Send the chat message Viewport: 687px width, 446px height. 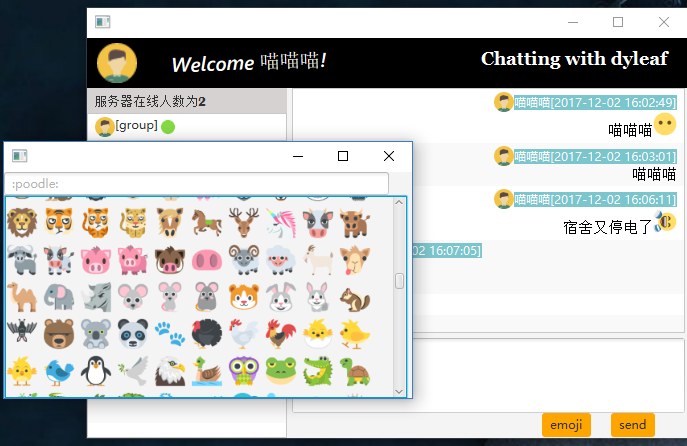coord(633,425)
